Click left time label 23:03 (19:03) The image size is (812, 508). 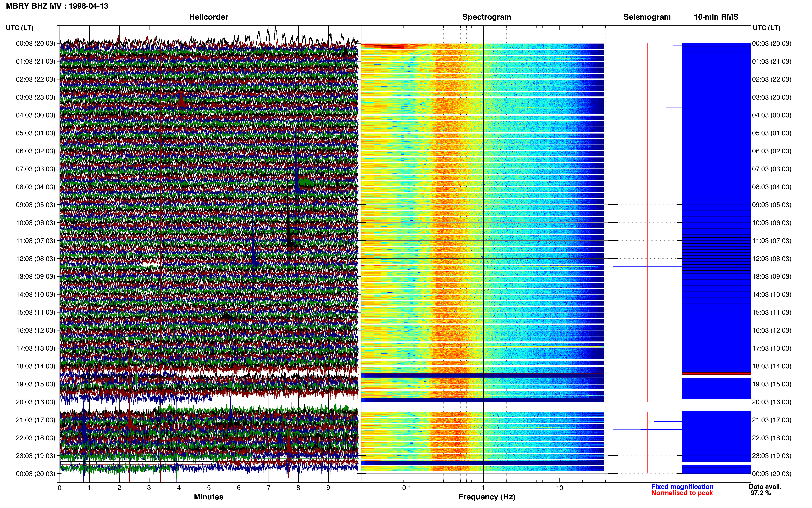(36, 456)
